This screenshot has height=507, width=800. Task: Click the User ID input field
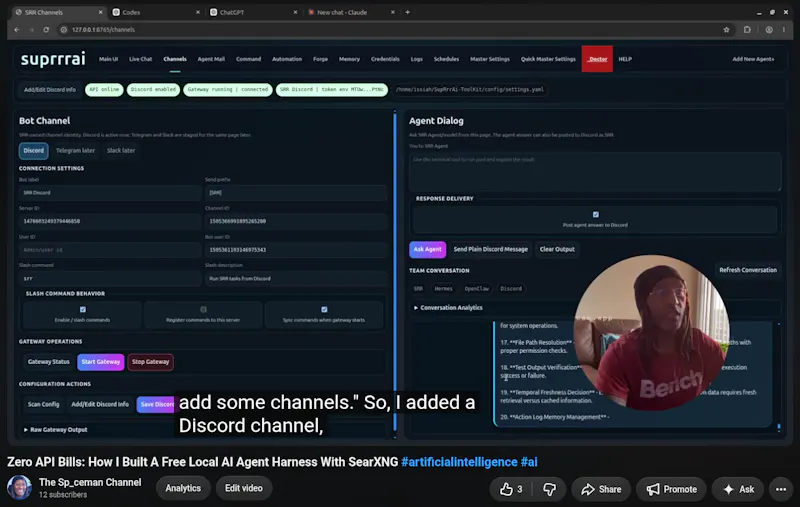click(110, 250)
